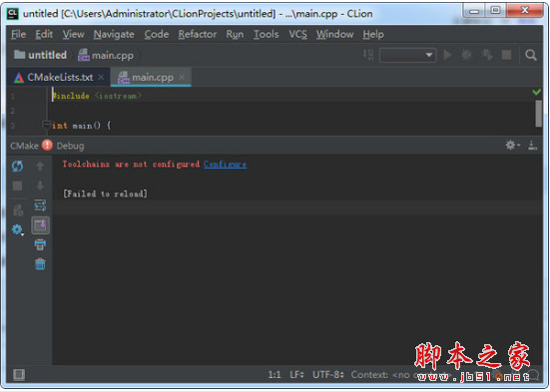The width and height of the screenshot is (550, 392).
Task: Open the UTF-8 encoding selector
Action: point(328,374)
